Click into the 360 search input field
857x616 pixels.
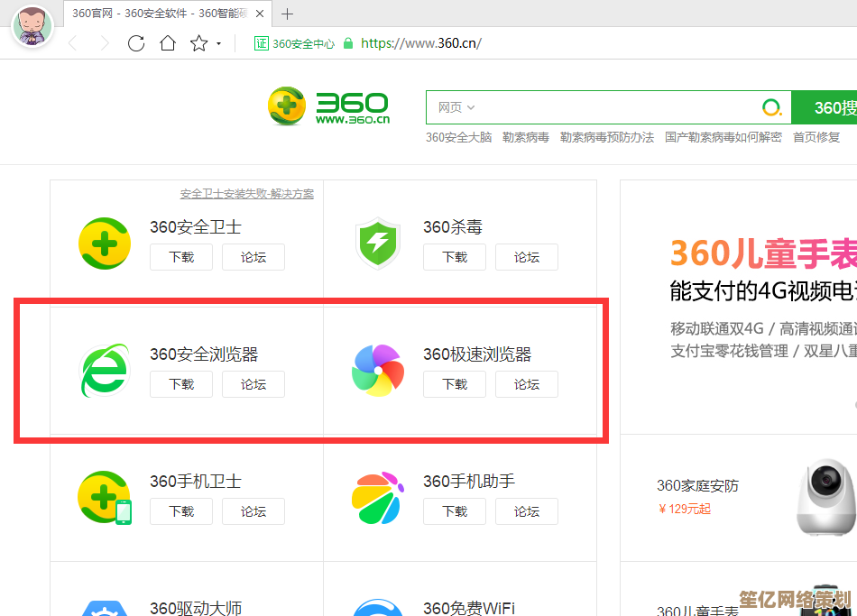pos(613,107)
